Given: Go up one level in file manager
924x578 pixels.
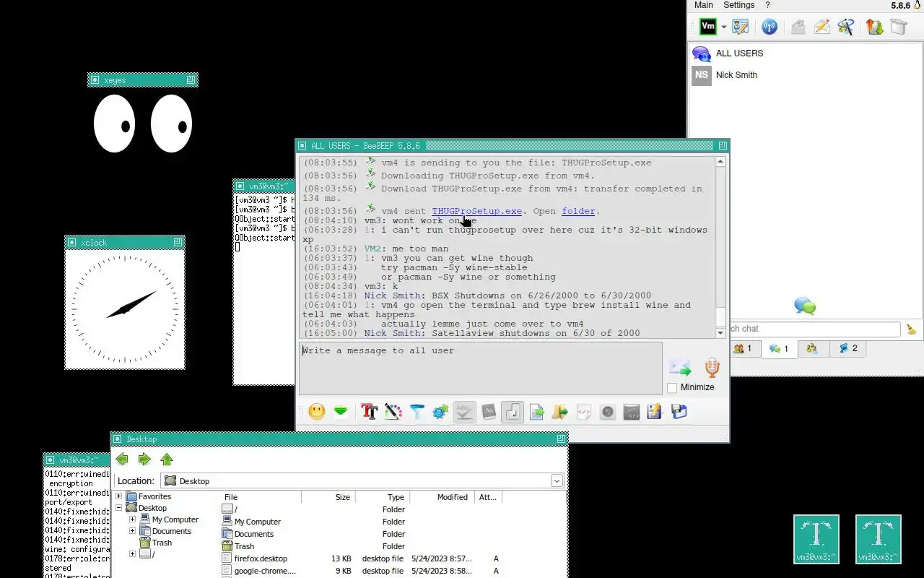Looking at the screenshot, I should coord(167,460).
